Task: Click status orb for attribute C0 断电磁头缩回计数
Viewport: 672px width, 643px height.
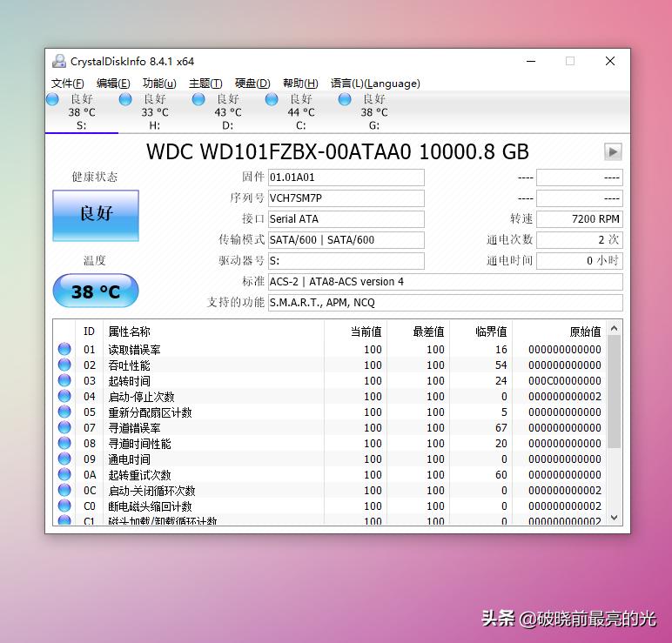Action: [64, 506]
